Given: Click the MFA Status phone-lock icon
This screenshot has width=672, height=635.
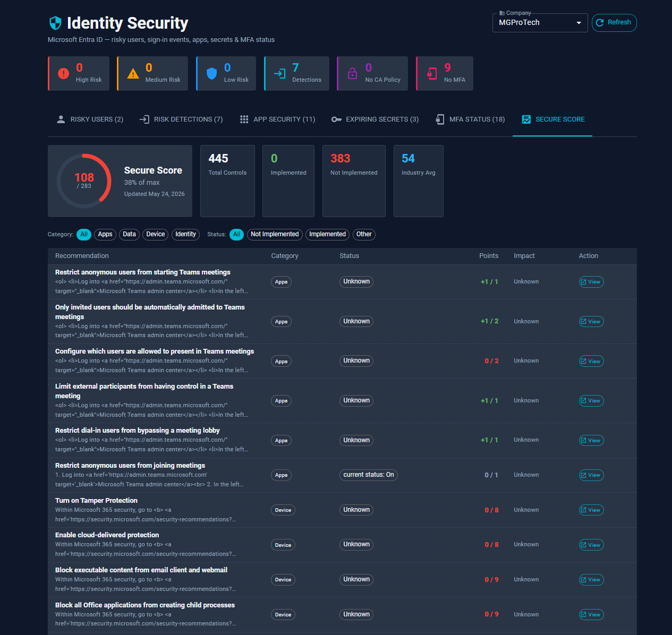Looking at the screenshot, I should tap(440, 119).
